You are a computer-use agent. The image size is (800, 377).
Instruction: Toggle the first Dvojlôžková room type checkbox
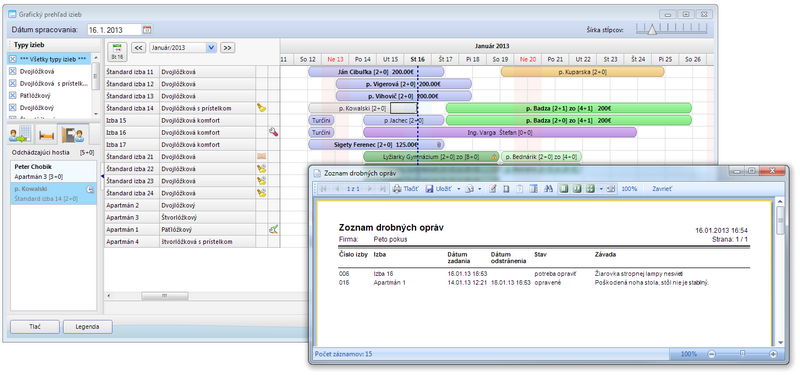pyautogui.click(x=13, y=71)
